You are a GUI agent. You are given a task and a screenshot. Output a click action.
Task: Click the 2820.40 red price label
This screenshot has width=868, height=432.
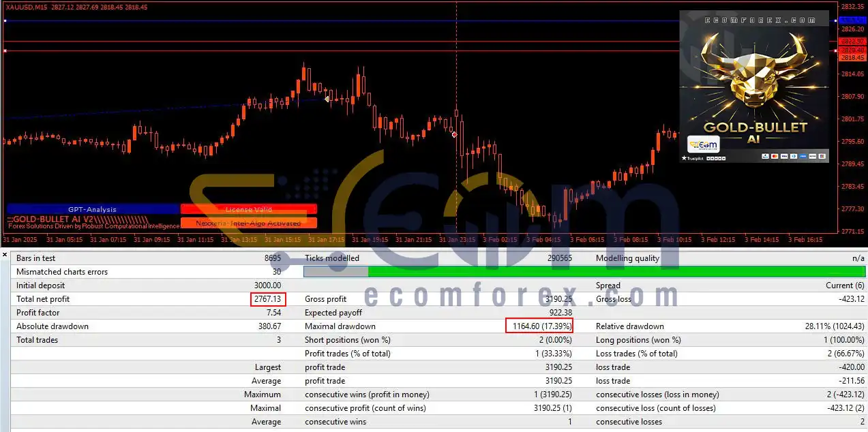852,50
